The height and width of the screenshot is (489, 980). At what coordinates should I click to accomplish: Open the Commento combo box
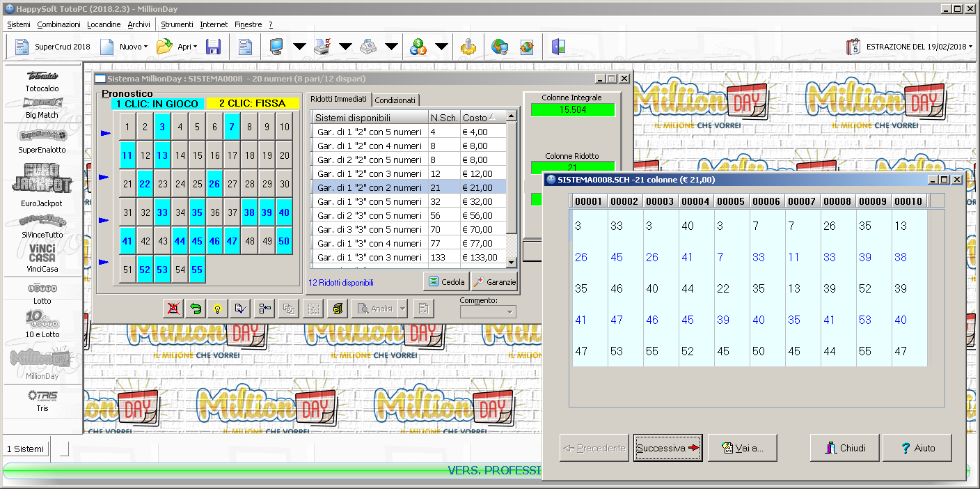click(x=488, y=311)
